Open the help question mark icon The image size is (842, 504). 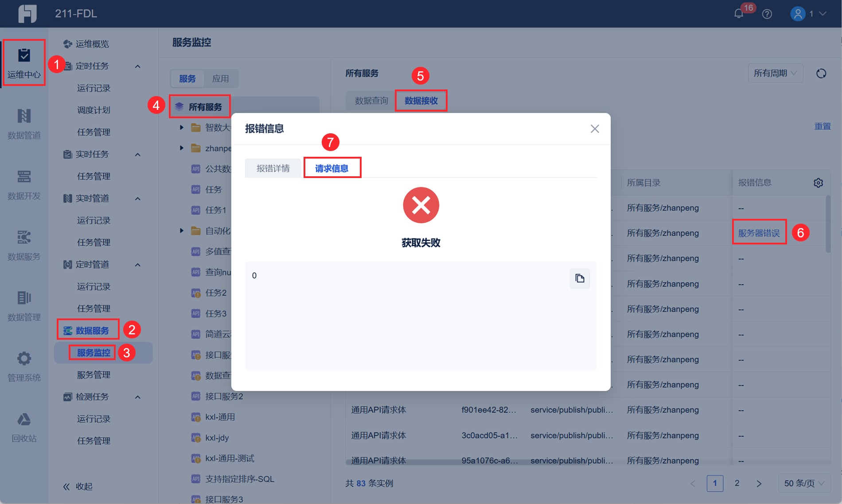pyautogui.click(x=767, y=14)
